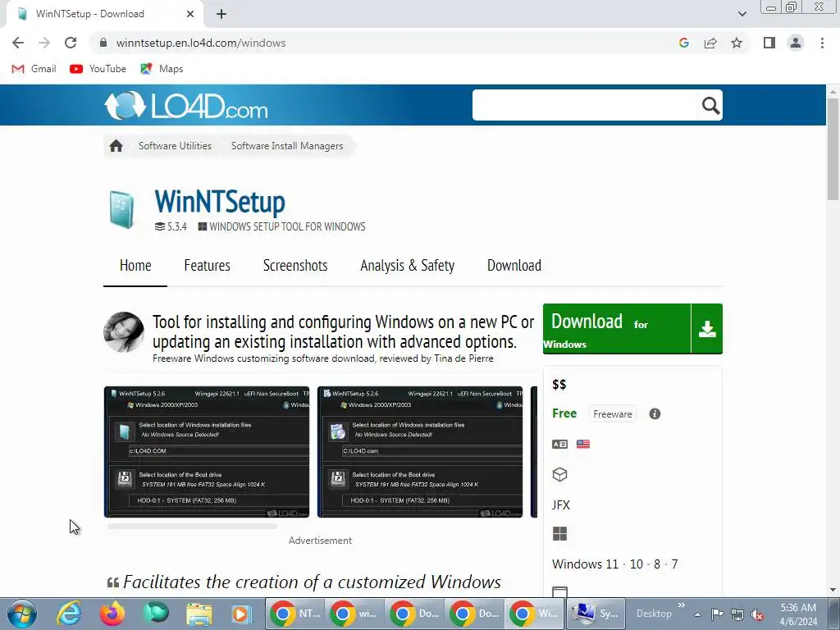Open the browser side panel
Image resolution: width=840 pixels, height=630 pixels.
pos(769,43)
